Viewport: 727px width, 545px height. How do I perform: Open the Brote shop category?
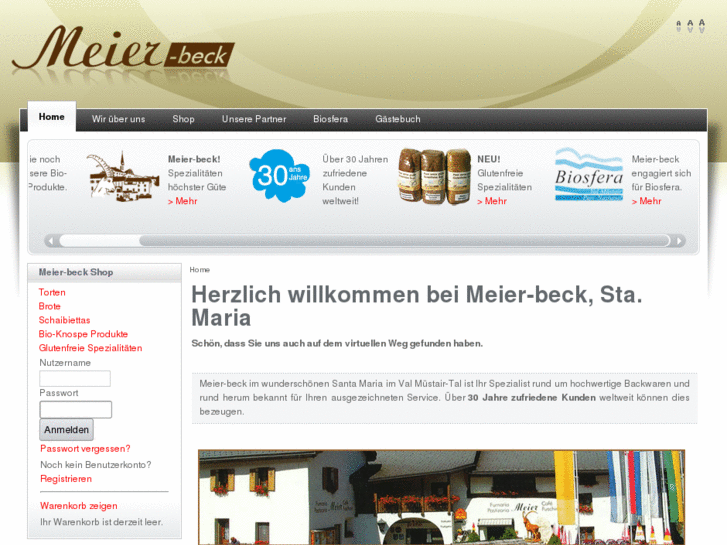(x=50, y=306)
